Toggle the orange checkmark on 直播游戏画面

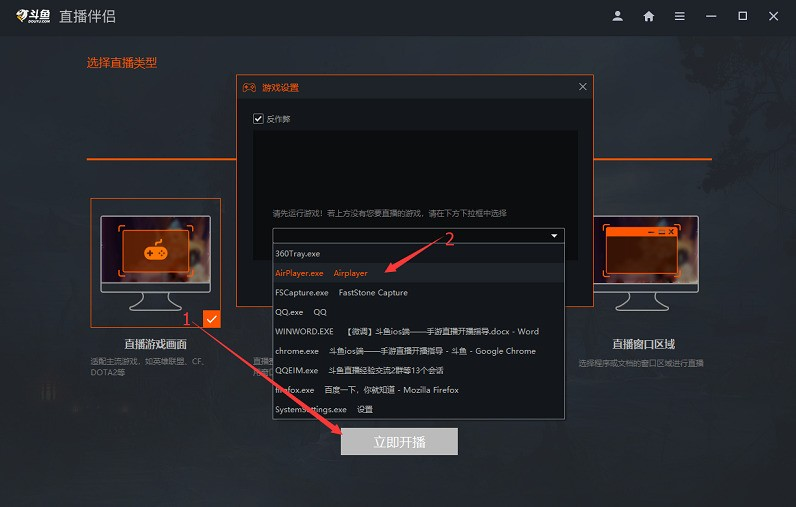tap(212, 319)
